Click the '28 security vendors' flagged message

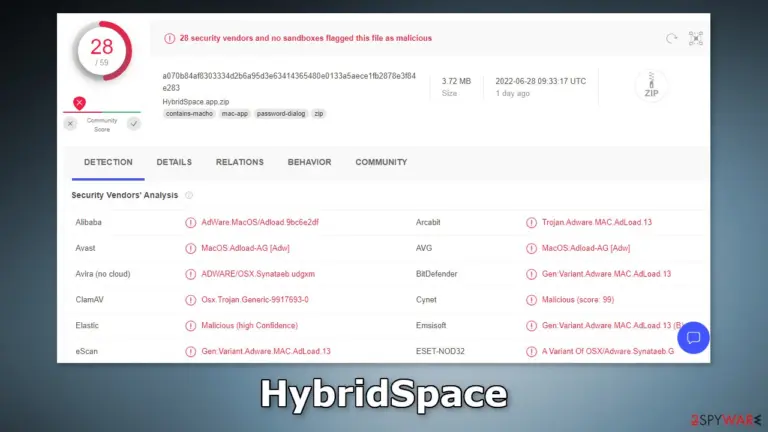coord(306,38)
